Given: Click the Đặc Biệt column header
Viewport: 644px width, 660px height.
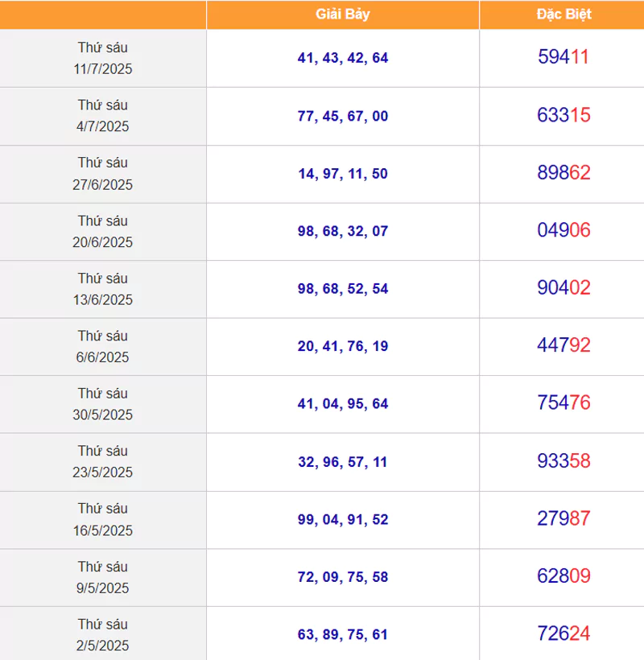Looking at the screenshot, I should [x=563, y=14].
